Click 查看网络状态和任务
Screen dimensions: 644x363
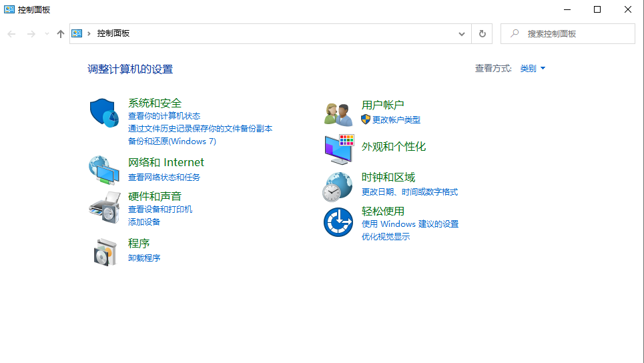tap(164, 177)
